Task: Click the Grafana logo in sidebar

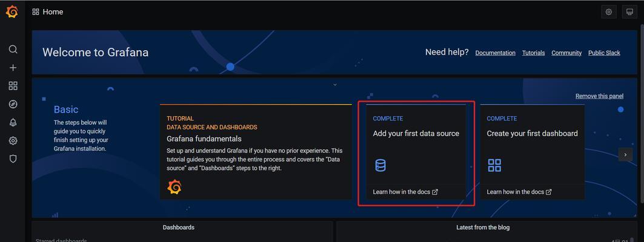Action: pos(12,11)
